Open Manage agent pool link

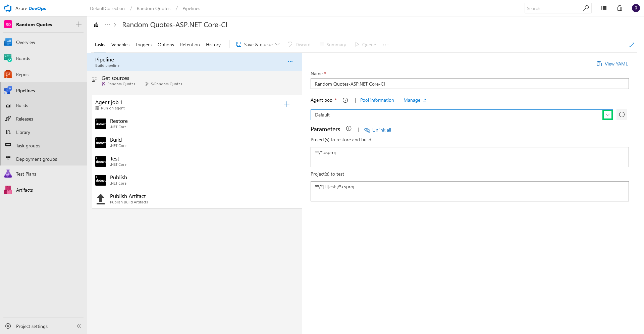[x=415, y=100]
